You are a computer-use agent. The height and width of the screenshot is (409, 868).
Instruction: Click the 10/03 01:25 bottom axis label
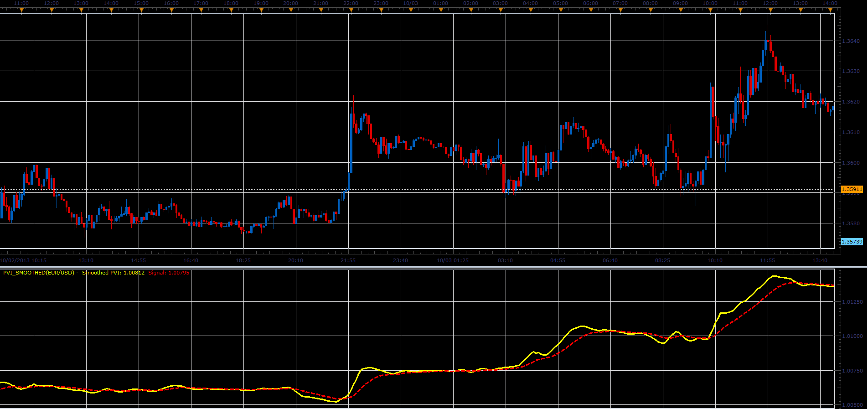452,260
